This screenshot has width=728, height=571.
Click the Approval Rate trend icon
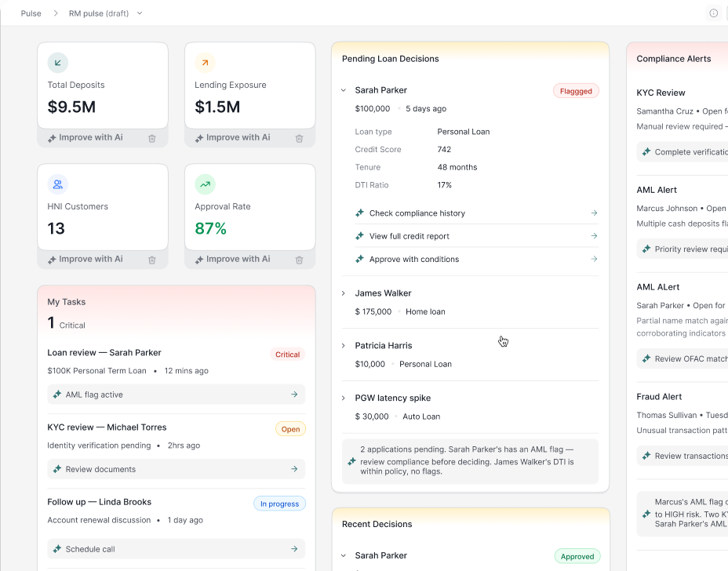[x=205, y=184]
